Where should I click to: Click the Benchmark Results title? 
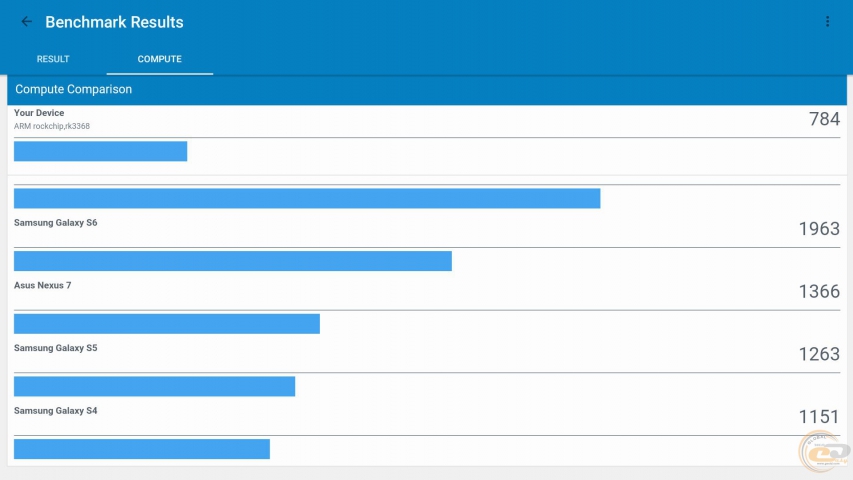coord(114,22)
